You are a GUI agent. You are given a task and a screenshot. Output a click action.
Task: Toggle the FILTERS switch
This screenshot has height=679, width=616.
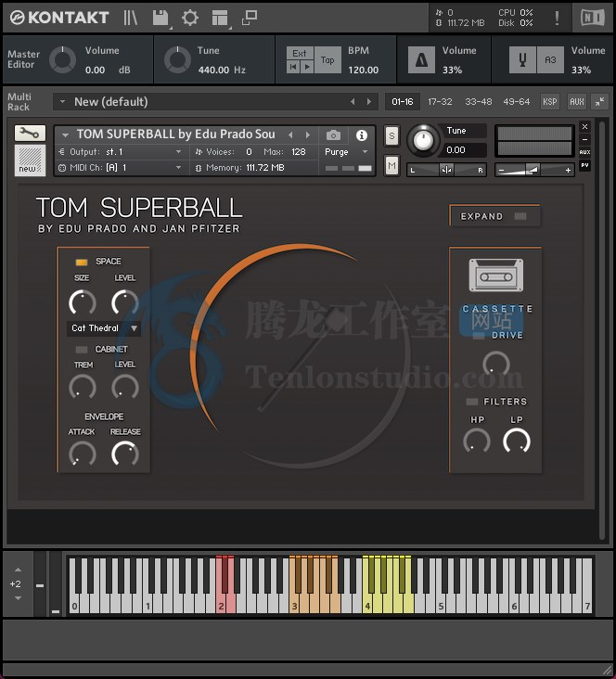click(x=472, y=402)
